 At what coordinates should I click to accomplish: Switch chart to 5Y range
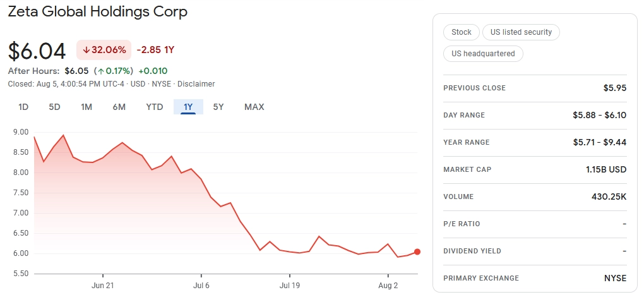click(218, 107)
